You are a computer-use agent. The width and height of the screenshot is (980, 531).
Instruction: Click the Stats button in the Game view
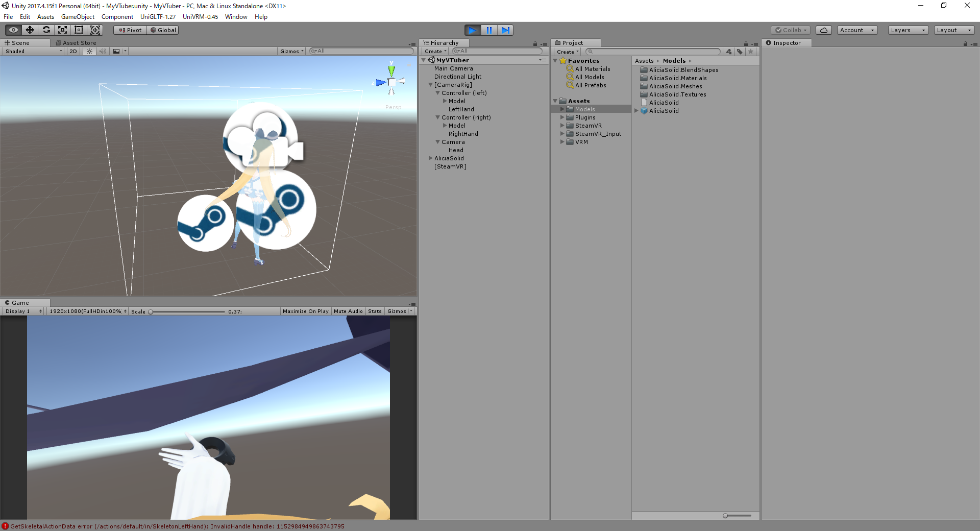click(x=375, y=311)
